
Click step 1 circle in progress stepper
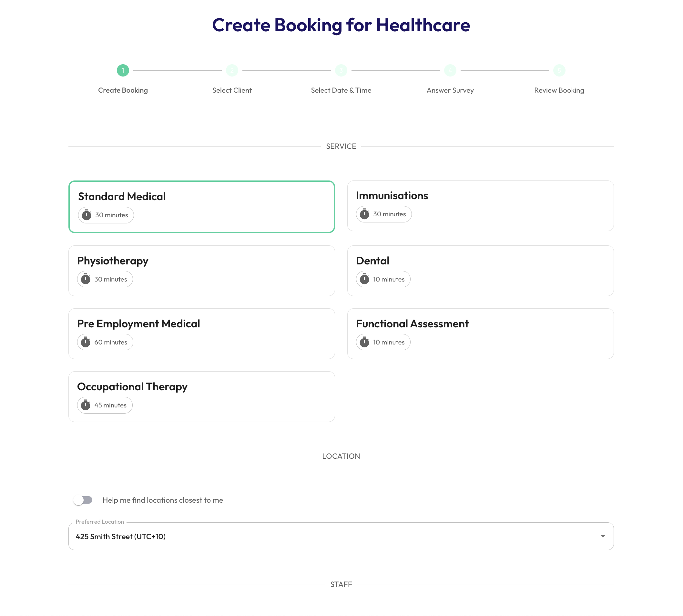point(123,70)
